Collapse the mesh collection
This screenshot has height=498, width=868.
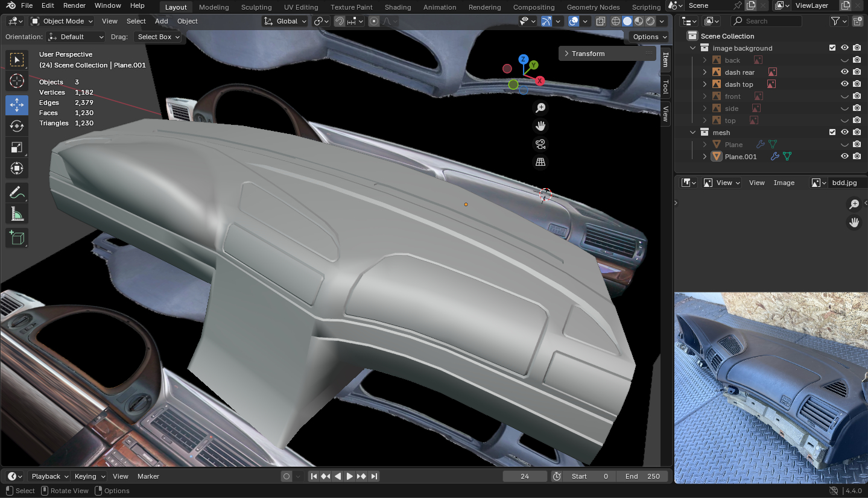point(692,133)
